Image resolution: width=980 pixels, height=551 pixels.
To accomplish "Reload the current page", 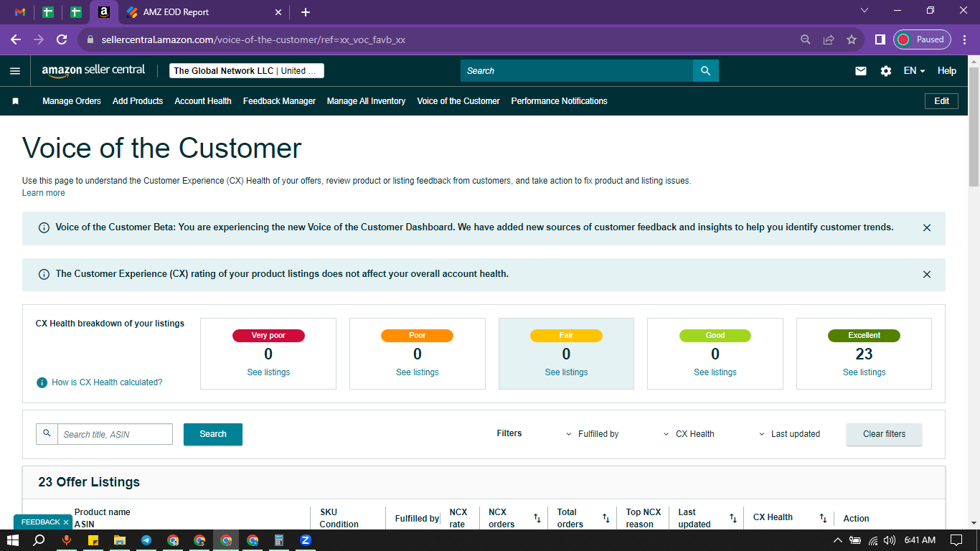I will click(x=62, y=39).
